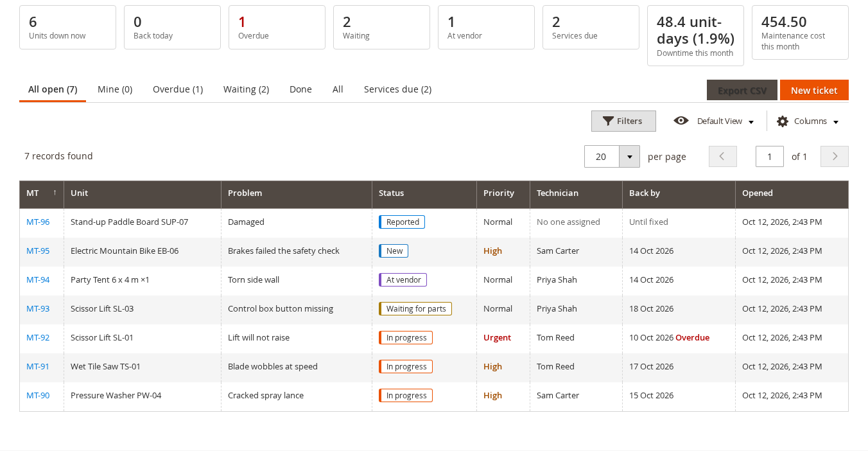Click the Until fixed cell
This screenshot has height=451, width=868.
(x=679, y=222)
